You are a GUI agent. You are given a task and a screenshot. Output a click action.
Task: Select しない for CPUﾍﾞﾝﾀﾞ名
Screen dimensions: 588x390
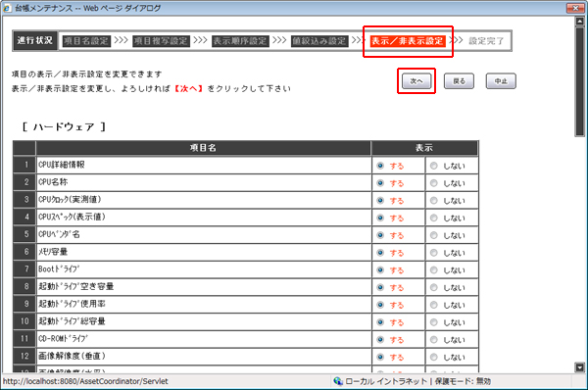pos(434,235)
